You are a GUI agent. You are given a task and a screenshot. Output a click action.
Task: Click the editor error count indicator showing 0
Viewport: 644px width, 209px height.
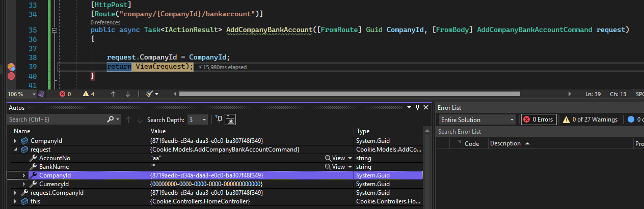click(65, 94)
